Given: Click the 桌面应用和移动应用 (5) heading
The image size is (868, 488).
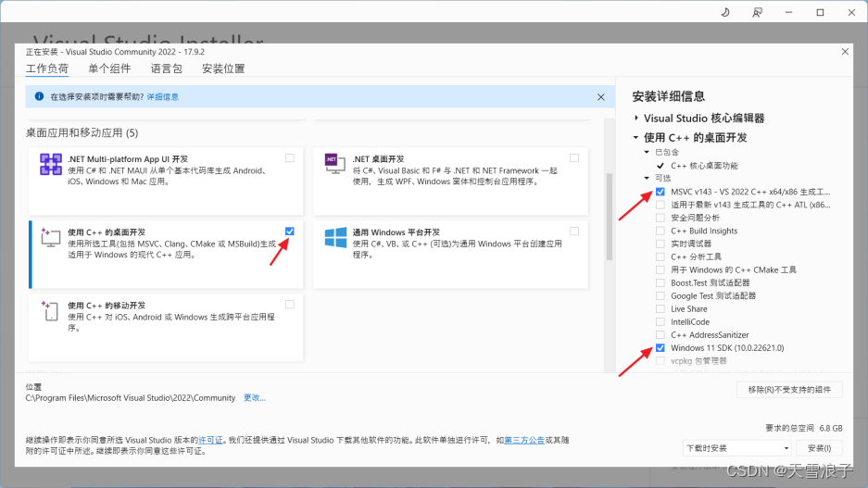Looking at the screenshot, I should tap(82, 132).
